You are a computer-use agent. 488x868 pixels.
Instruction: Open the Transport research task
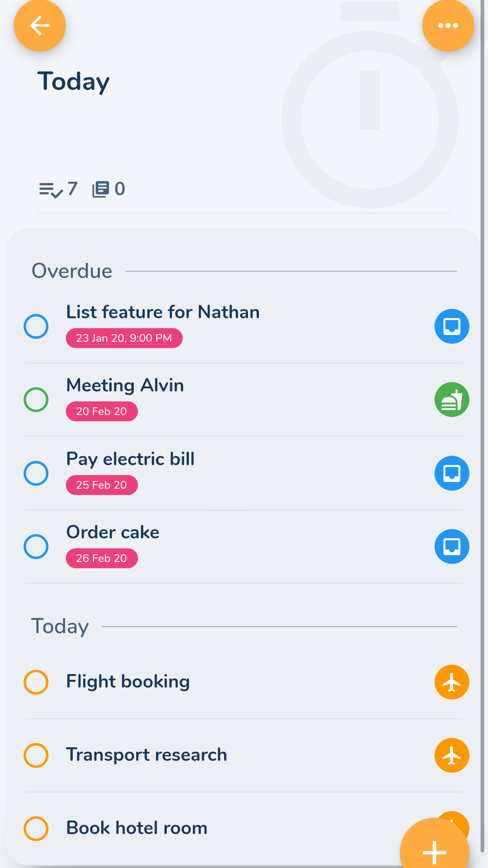click(x=146, y=755)
